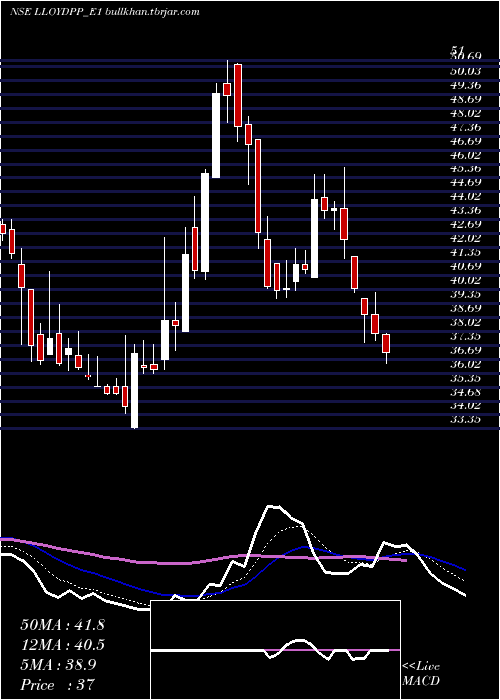Select the 42.02 price axis label

[x=466, y=238]
